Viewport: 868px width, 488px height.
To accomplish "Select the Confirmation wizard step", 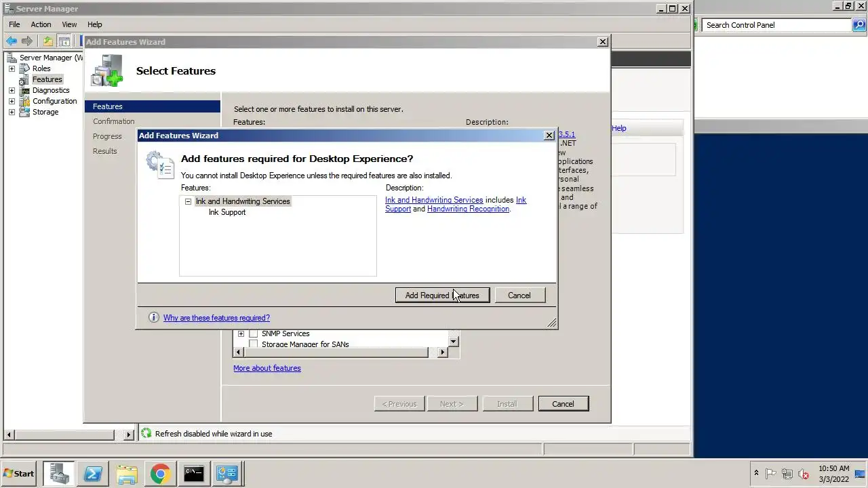I will [114, 121].
